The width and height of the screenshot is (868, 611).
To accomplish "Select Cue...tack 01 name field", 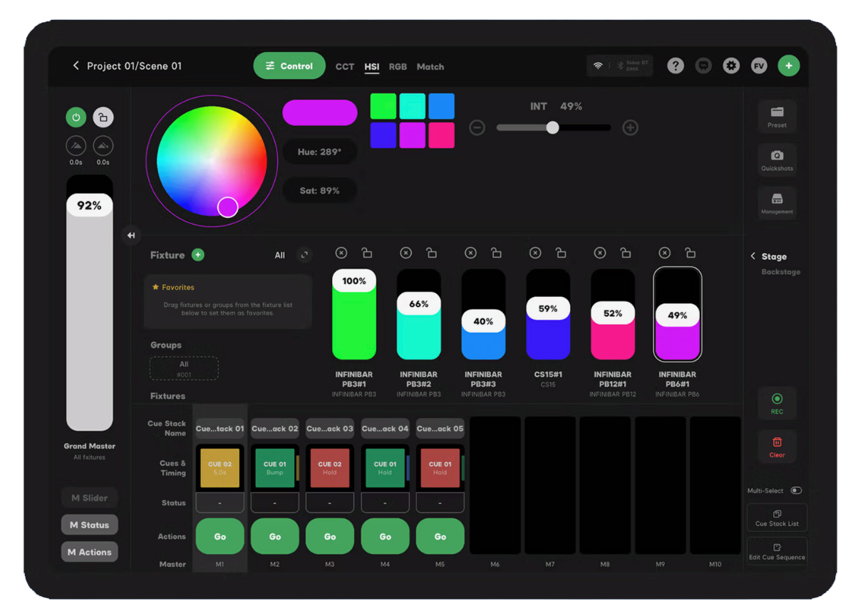I will click(219, 429).
